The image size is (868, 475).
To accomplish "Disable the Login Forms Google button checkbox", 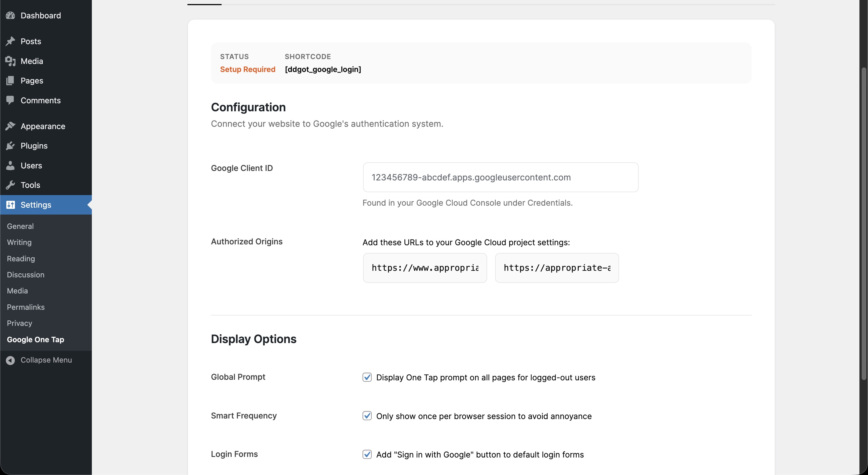I will pyautogui.click(x=367, y=454).
